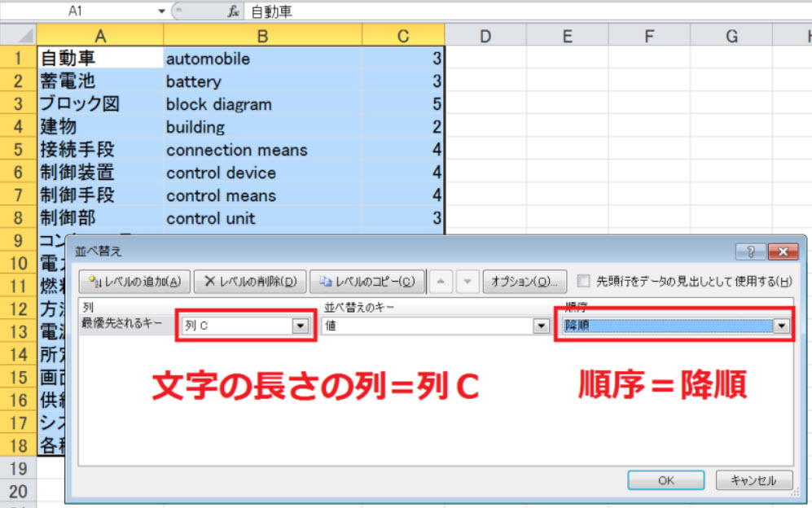Open the オプション sort options button
Image resolution: width=812 pixels, height=508 pixels.
525,281
